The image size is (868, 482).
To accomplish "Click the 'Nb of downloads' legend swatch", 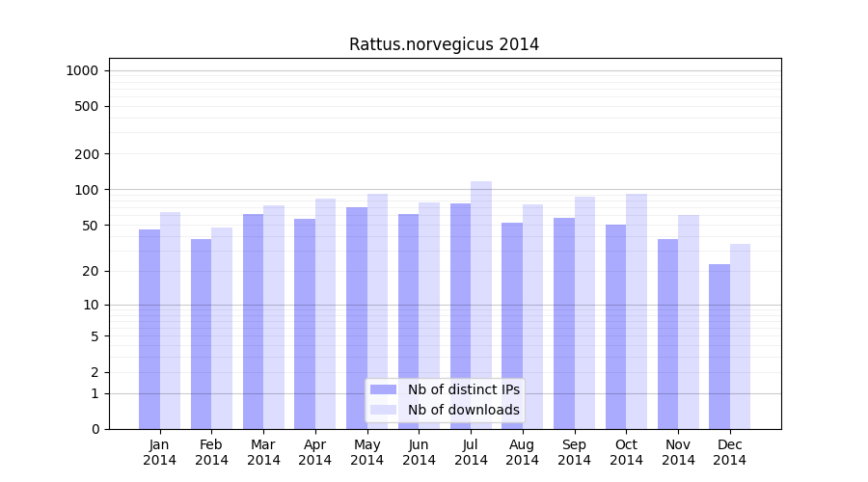I will pos(383,410).
